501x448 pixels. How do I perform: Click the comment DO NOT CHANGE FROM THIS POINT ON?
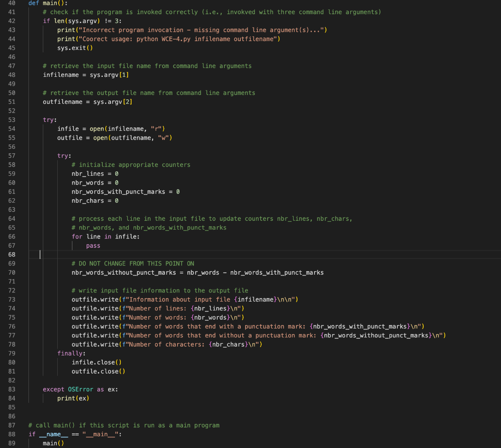click(x=130, y=263)
